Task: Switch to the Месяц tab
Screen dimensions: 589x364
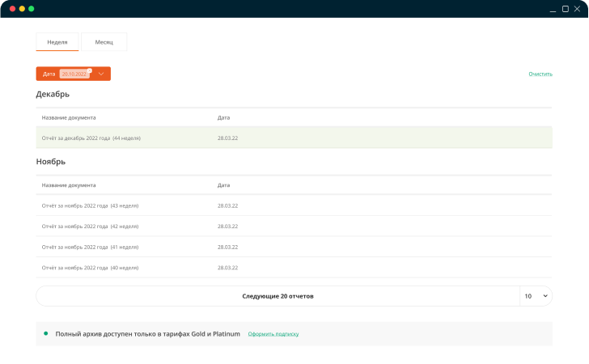Action: click(104, 42)
